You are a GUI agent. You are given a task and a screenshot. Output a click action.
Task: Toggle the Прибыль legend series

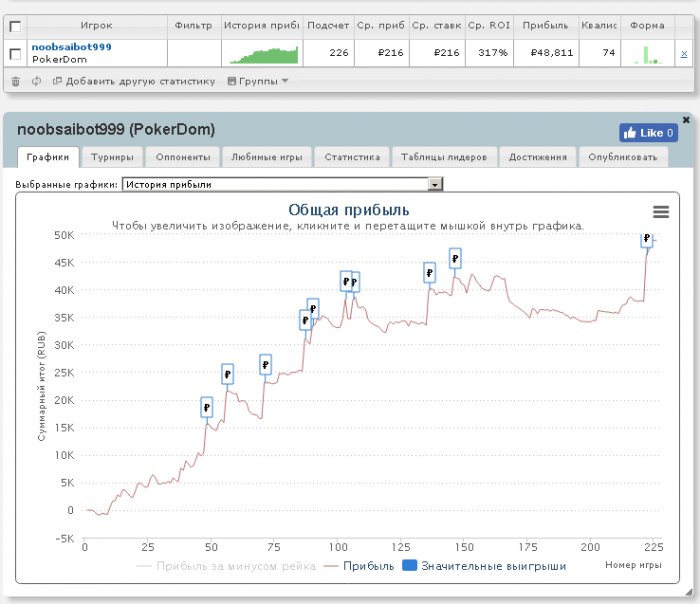[359, 566]
